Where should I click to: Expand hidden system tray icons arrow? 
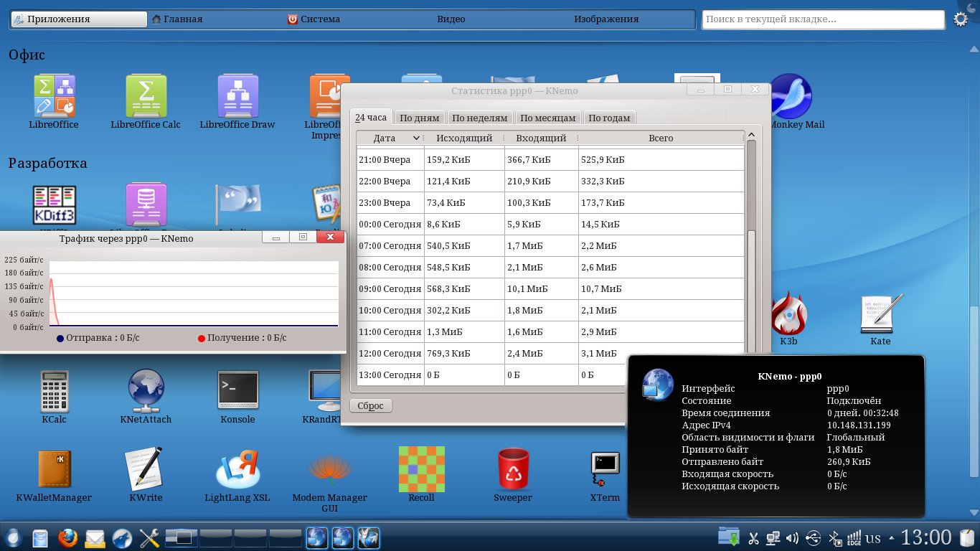pyautogui.click(x=891, y=537)
